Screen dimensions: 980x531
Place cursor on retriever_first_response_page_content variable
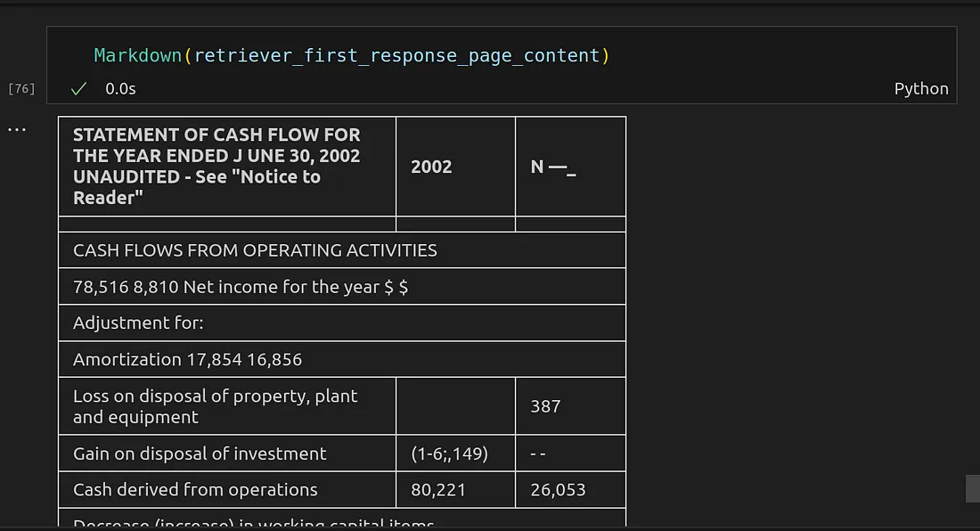[396, 55]
